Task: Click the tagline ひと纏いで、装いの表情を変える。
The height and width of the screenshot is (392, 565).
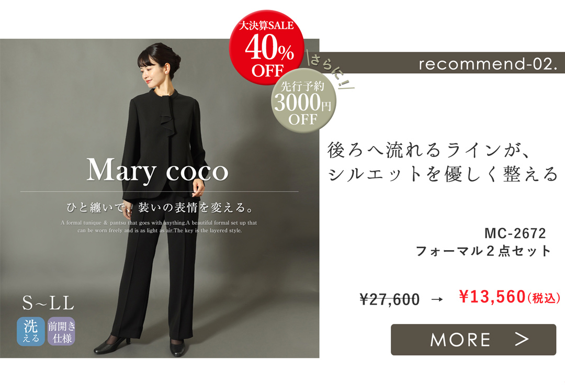Action: [160, 208]
